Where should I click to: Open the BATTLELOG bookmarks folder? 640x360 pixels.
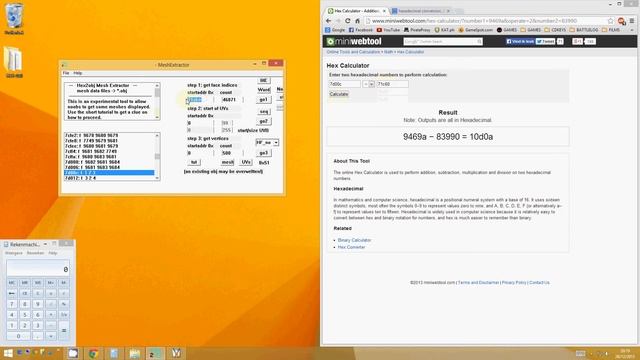(x=584, y=30)
